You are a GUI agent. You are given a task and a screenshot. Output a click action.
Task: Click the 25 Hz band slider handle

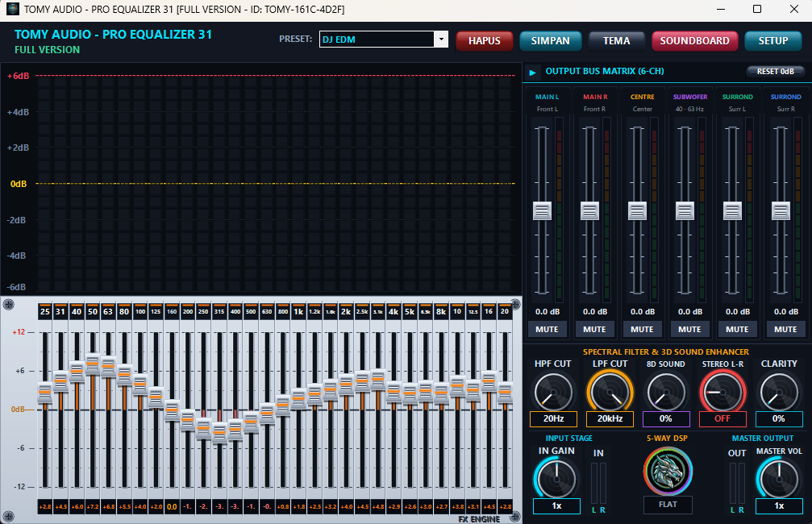[45, 392]
